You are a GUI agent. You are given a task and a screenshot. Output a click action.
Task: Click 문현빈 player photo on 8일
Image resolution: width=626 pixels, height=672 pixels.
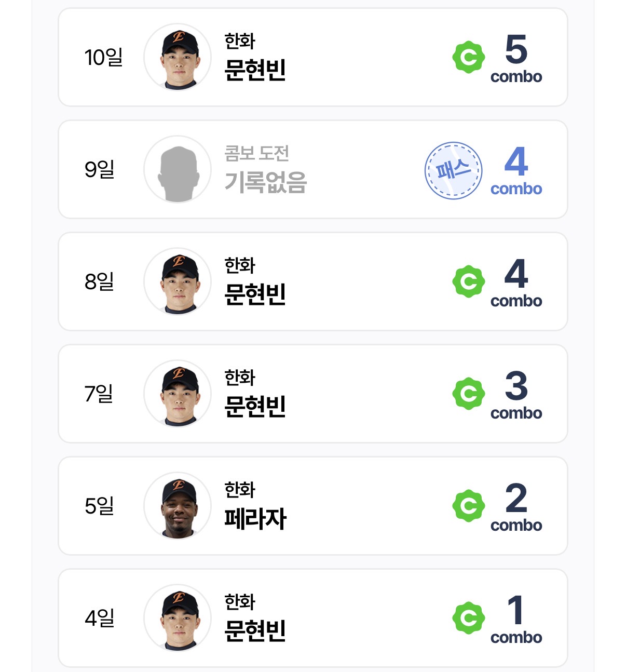click(x=178, y=282)
